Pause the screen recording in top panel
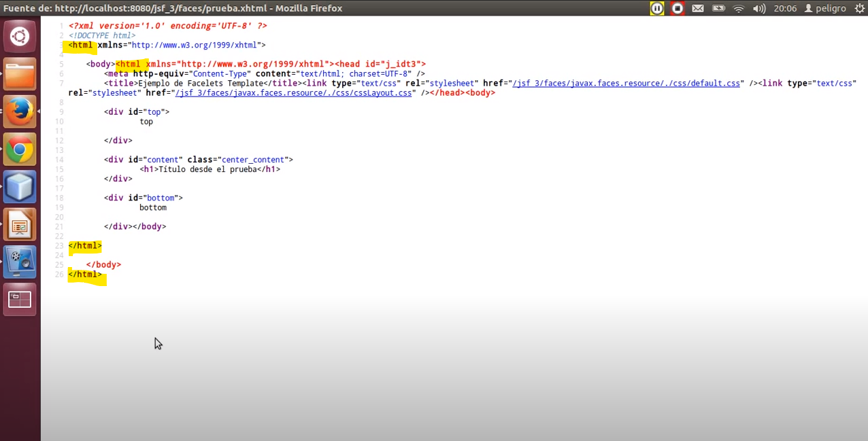 click(657, 8)
